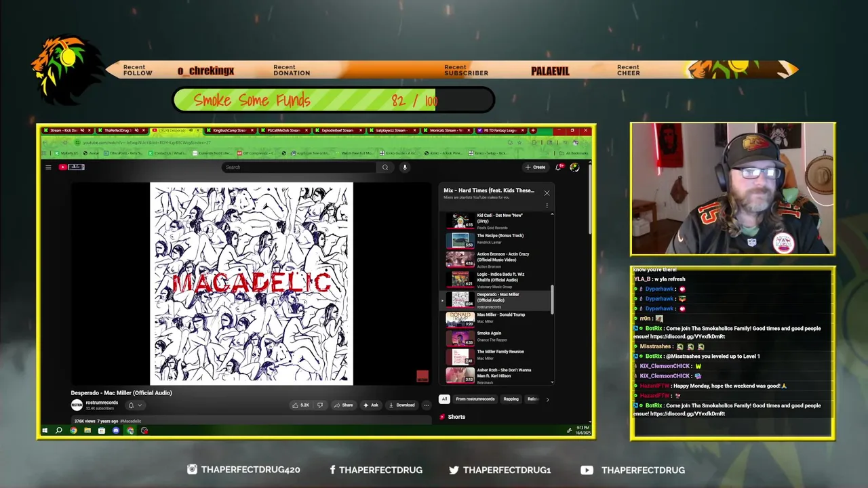The height and width of the screenshot is (488, 868).
Task: Open Chrome from the taskbar
Action: pyautogui.click(x=73, y=430)
